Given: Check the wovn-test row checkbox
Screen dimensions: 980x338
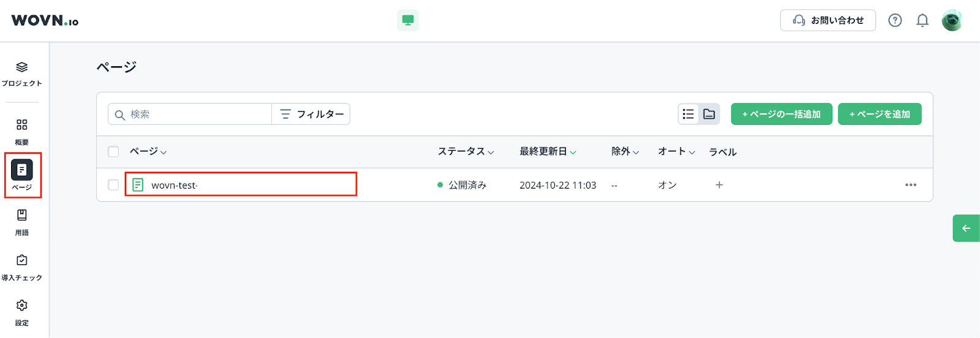Looking at the screenshot, I should point(113,185).
